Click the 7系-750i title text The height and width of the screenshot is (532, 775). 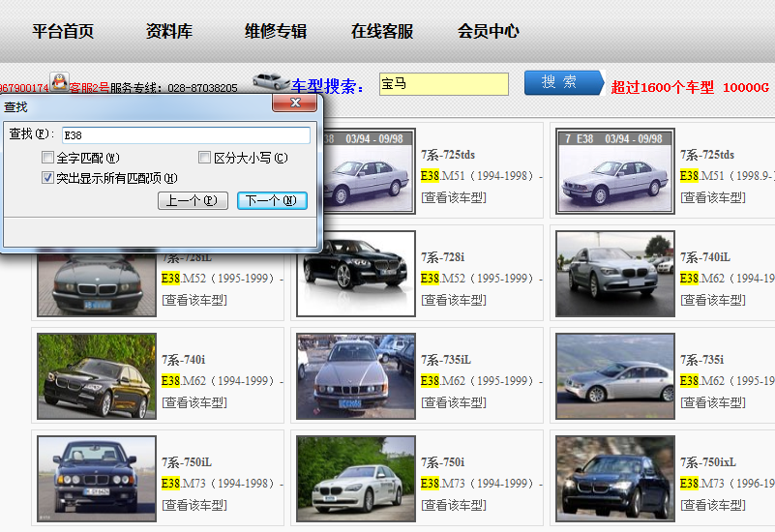click(x=443, y=462)
